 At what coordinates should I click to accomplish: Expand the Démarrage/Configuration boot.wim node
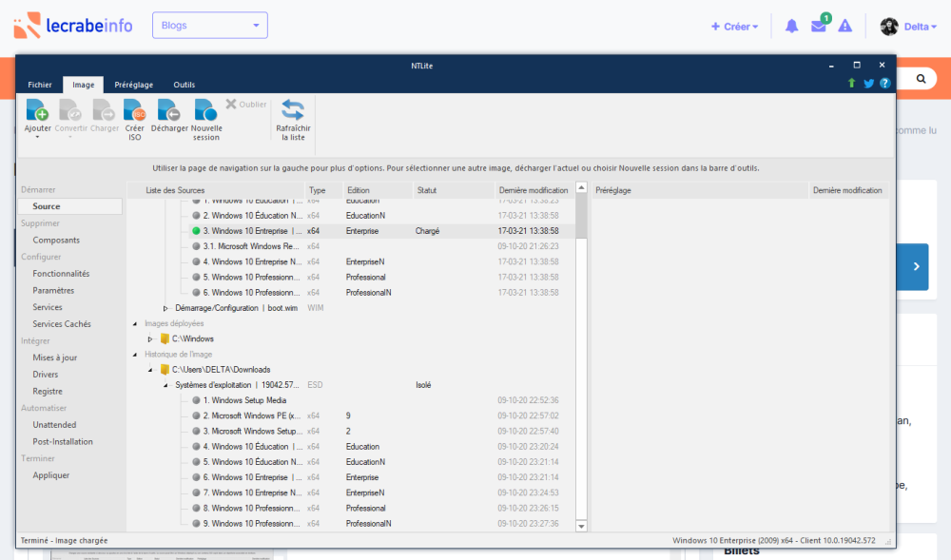click(165, 308)
